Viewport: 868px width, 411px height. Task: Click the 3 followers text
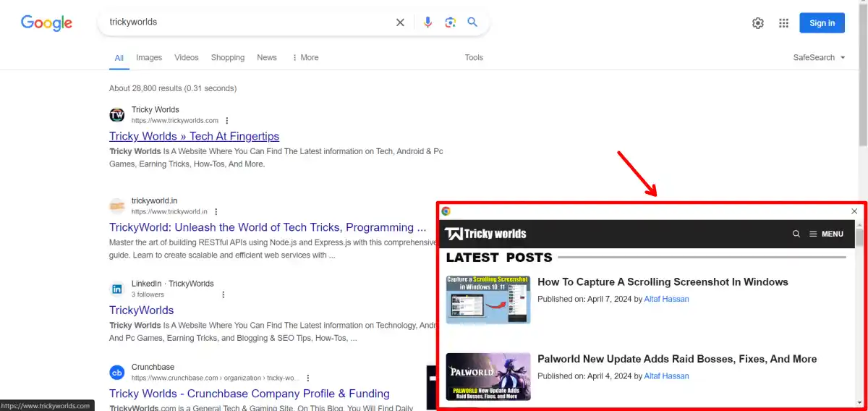coord(148,295)
